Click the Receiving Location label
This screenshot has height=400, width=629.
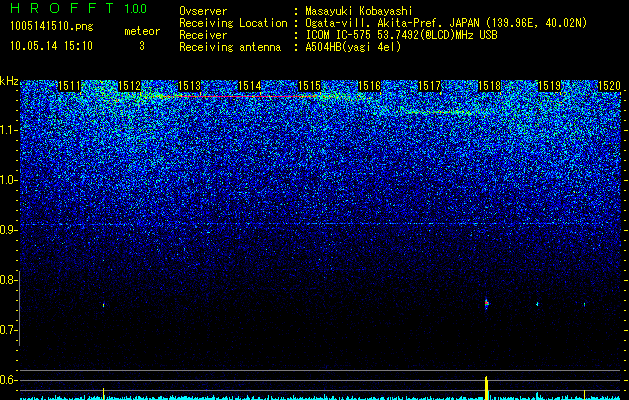tap(233, 23)
